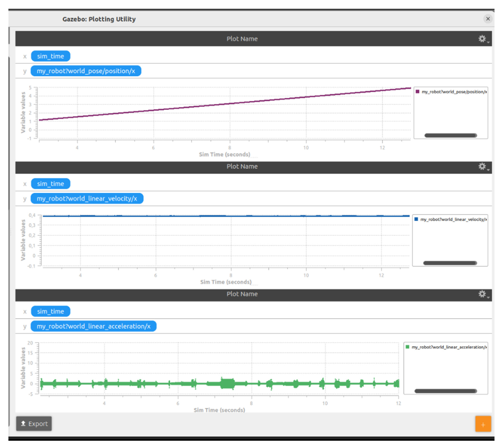Click green legend swatch for linear_acceleration/x
This screenshot has width=501, height=448.
[x=407, y=347]
